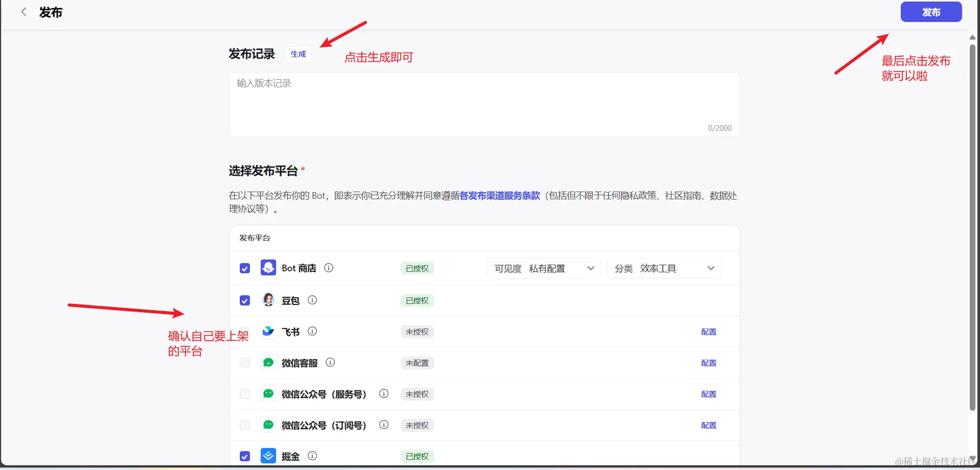Click 配置 in the 微信客服 row

(709, 363)
